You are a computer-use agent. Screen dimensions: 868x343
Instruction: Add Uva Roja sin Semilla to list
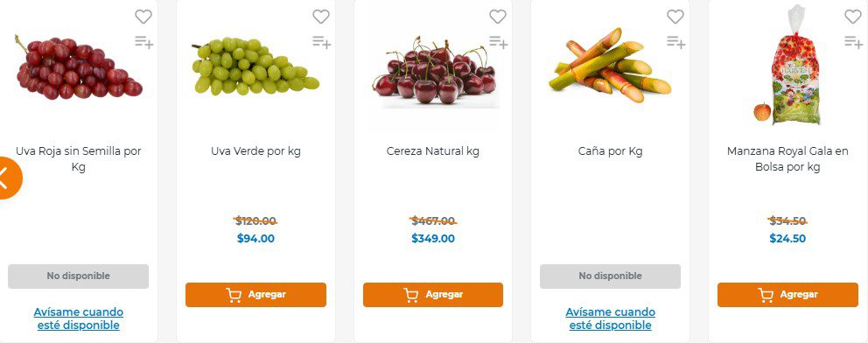tap(143, 41)
